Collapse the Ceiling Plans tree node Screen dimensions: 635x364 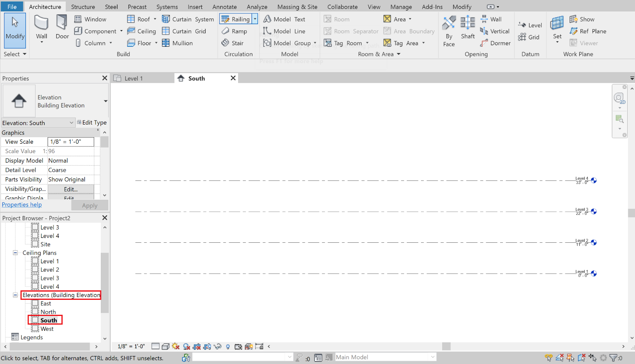(x=15, y=253)
